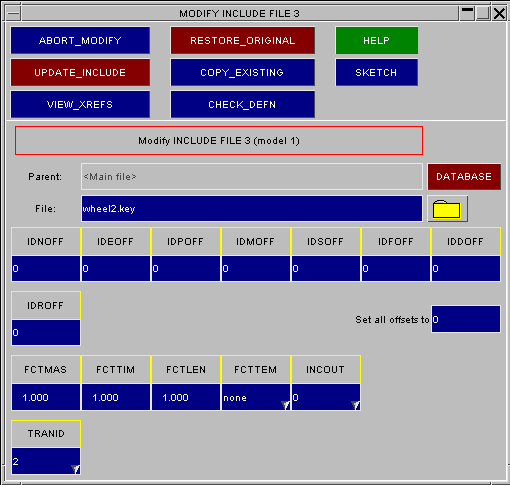The image size is (510, 485).
Task: Click the IDDOFF value field
Action: click(466, 268)
